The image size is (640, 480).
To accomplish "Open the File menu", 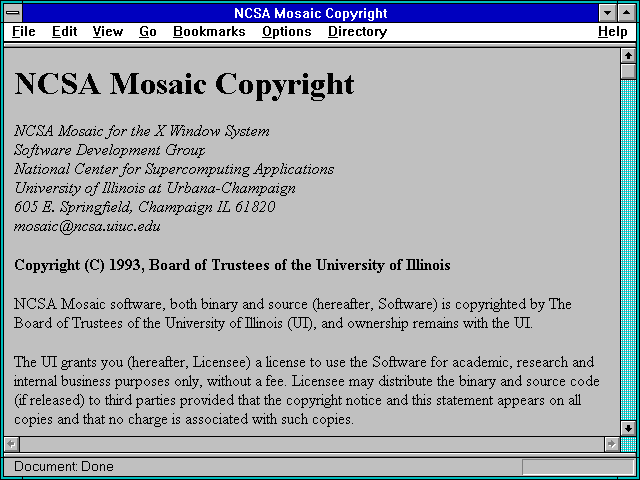I will click(x=24, y=31).
